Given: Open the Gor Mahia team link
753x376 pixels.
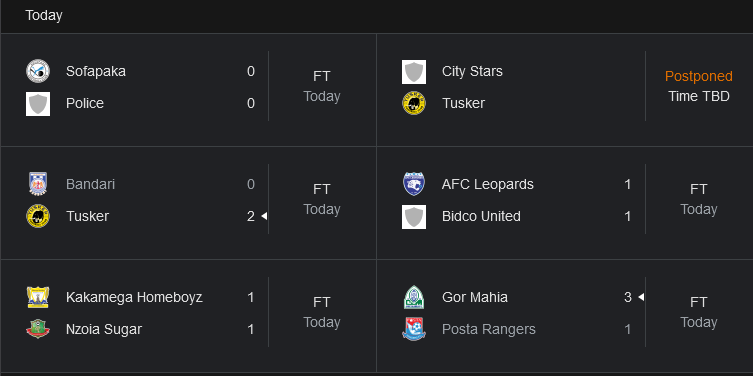Looking at the screenshot, I should (x=474, y=297).
